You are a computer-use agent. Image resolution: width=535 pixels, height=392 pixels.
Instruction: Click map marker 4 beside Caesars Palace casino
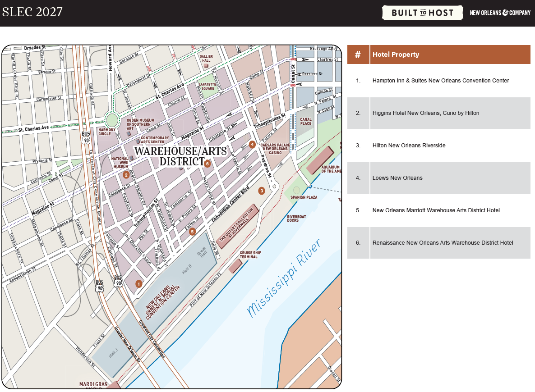(252, 145)
